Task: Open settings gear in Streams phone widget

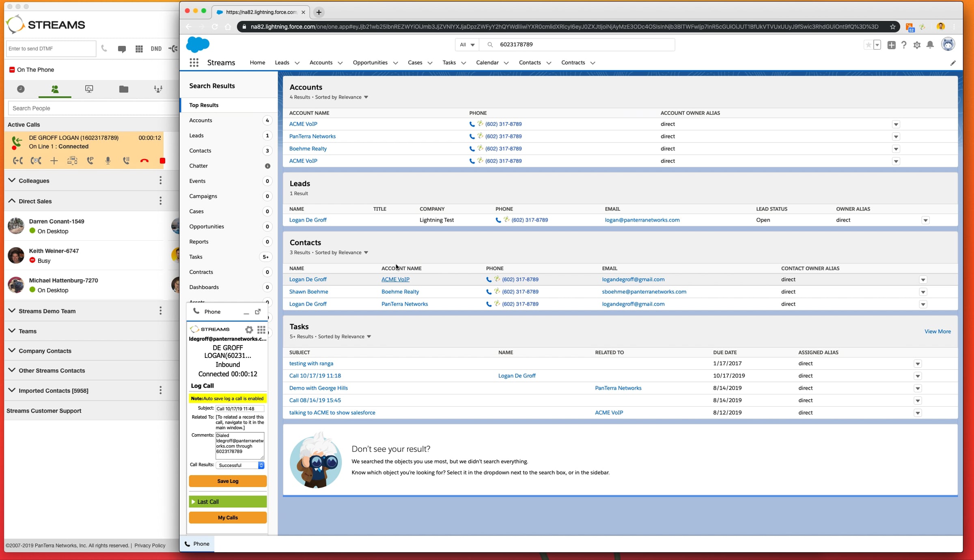Action: point(249,330)
